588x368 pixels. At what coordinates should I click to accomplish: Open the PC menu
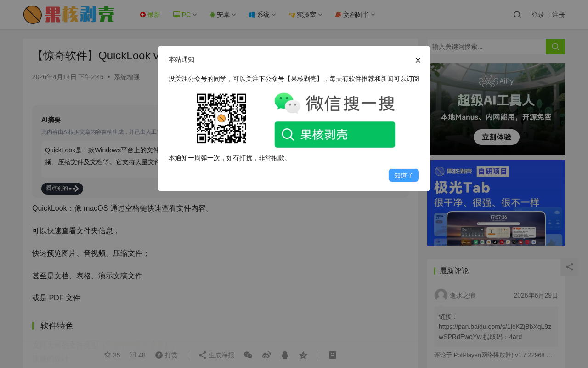[x=182, y=15]
